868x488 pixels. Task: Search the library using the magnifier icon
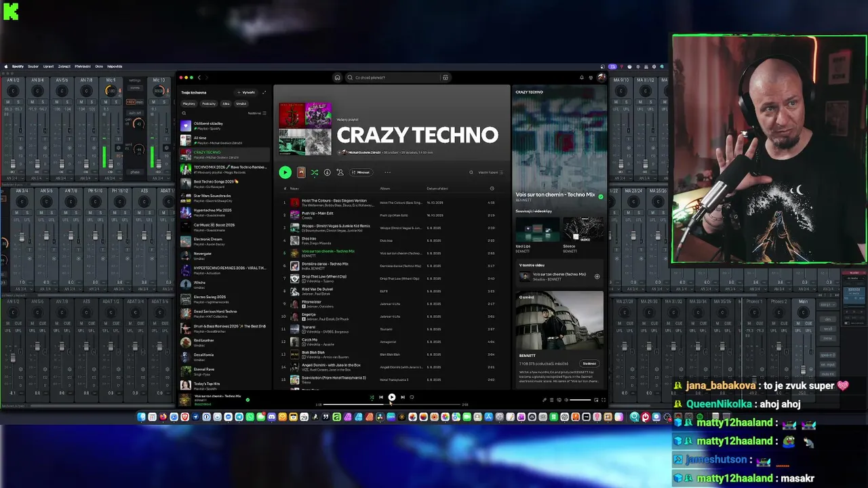coord(184,113)
